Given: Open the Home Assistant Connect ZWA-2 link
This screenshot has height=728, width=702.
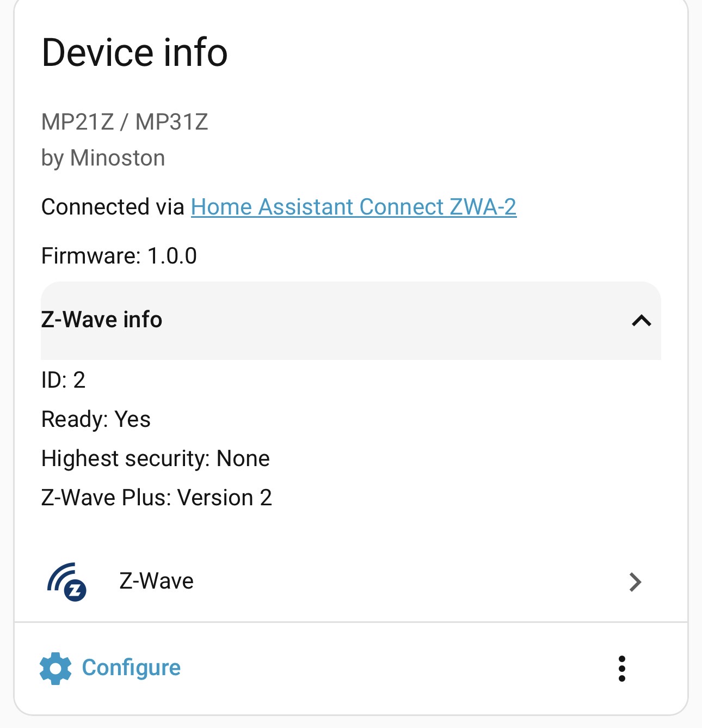Looking at the screenshot, I should [353, 207].
